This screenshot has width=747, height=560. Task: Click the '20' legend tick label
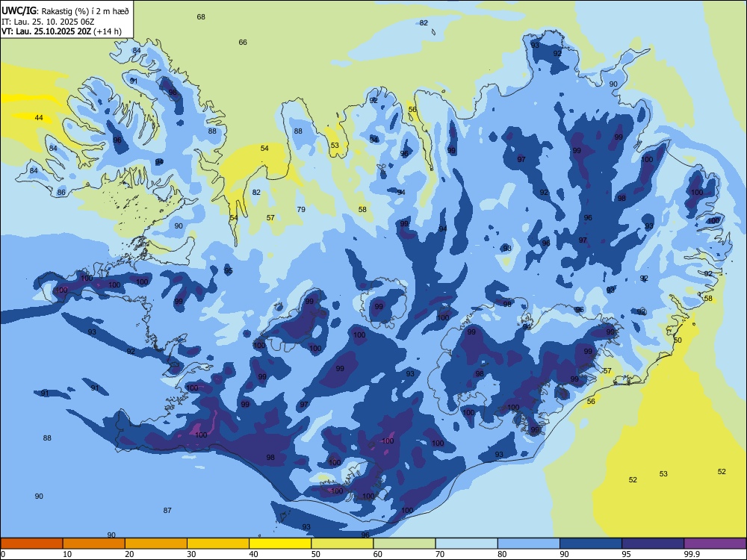tap(129, 554)
